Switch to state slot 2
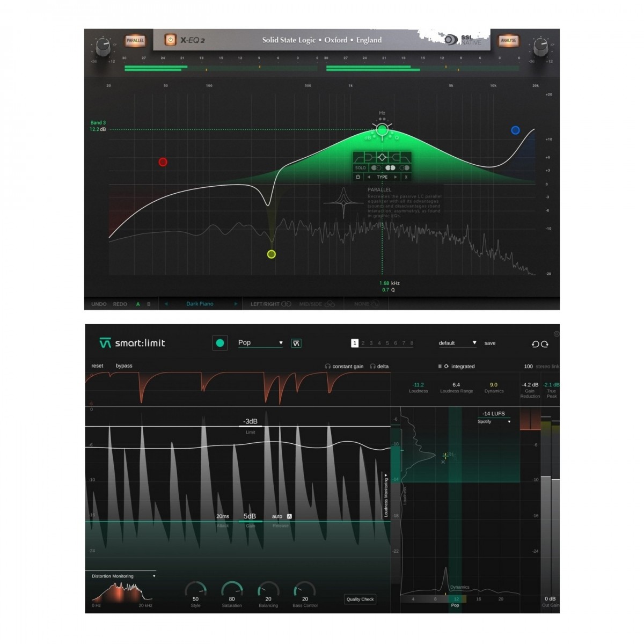Image resolution: width=644 pixels, height=644 pixels. [x=363, y=343]
